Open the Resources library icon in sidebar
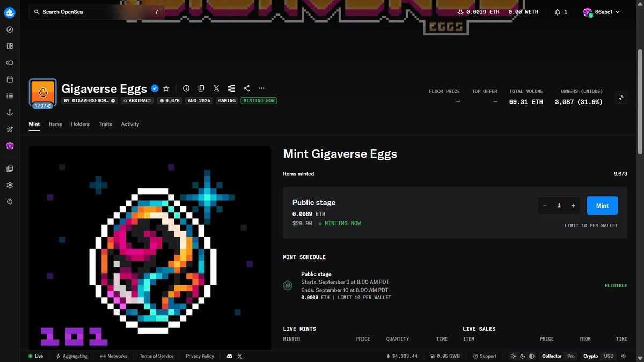The width and height of the screenshot is (644, 362). (x=10, y=168)
